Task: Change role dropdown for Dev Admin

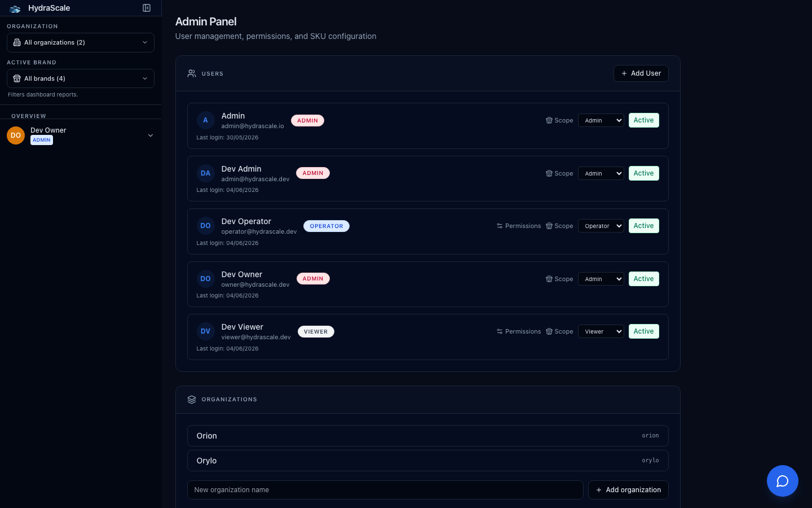Action: [x=601, y=173]
